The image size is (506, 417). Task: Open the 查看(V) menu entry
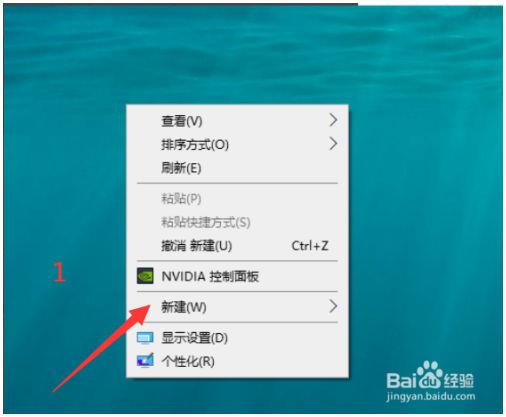[237, 121]
